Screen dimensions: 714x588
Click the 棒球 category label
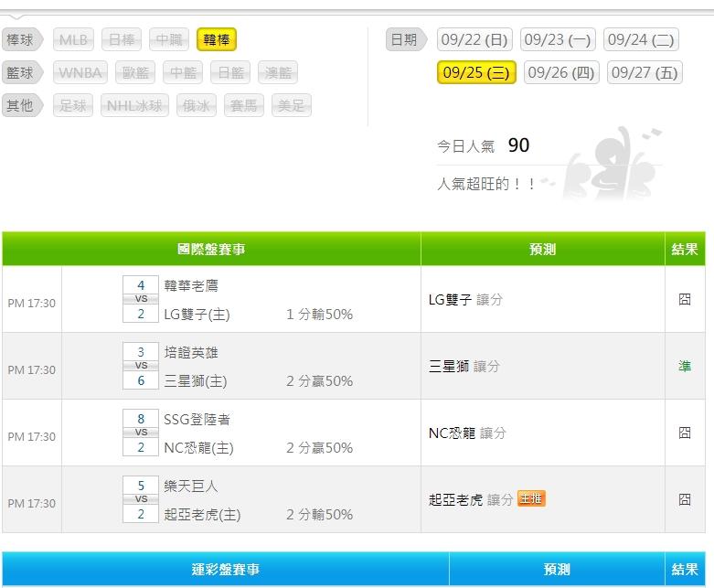click(x=22, y=39)
